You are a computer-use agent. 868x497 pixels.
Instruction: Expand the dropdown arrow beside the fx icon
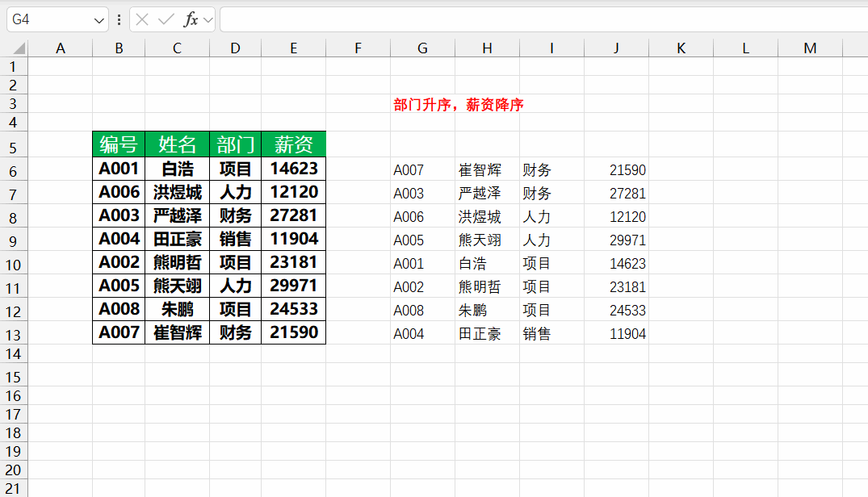208,20
